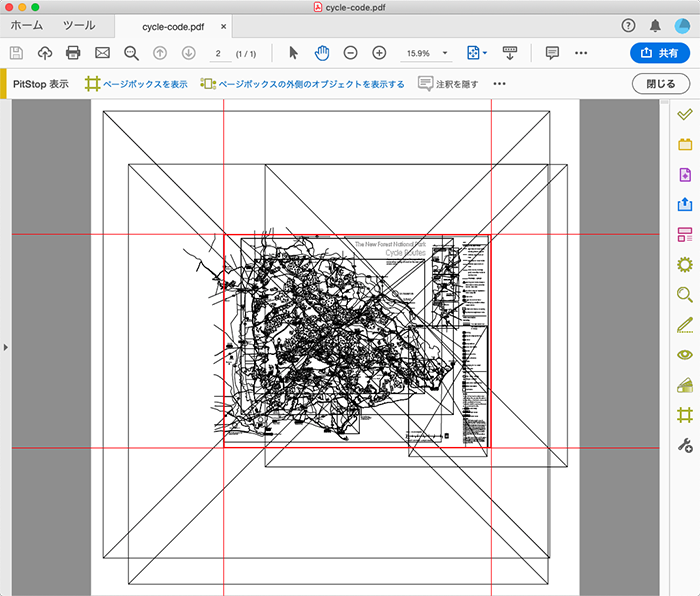
Task: Open the green checkmark preflight tool
Action: click(685, 115)
